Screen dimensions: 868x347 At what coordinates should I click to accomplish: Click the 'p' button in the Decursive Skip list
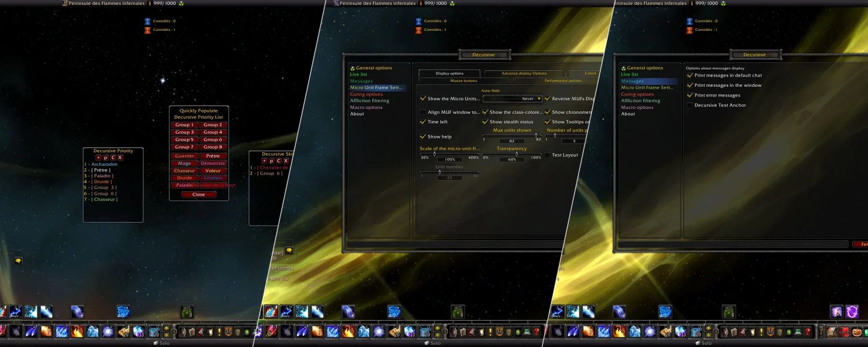pyautogui.click(x=271, y=161)
